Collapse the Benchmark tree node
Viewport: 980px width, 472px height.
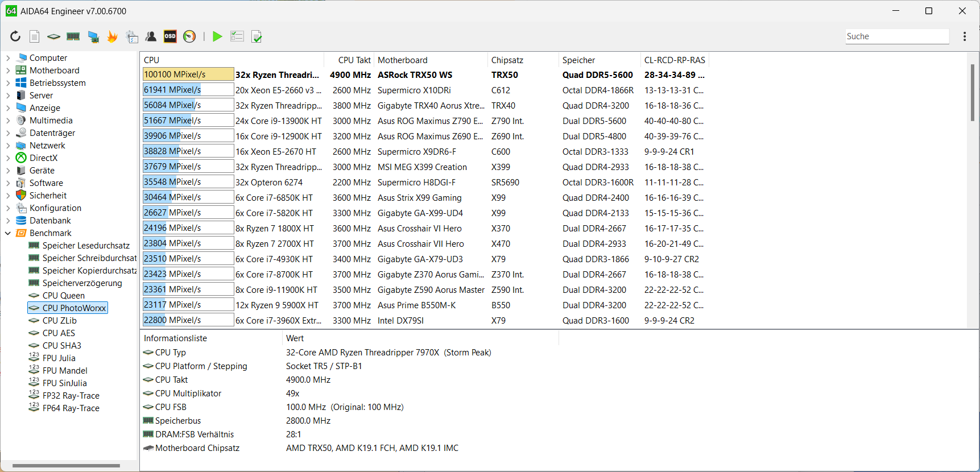click(x=8, y=233)
